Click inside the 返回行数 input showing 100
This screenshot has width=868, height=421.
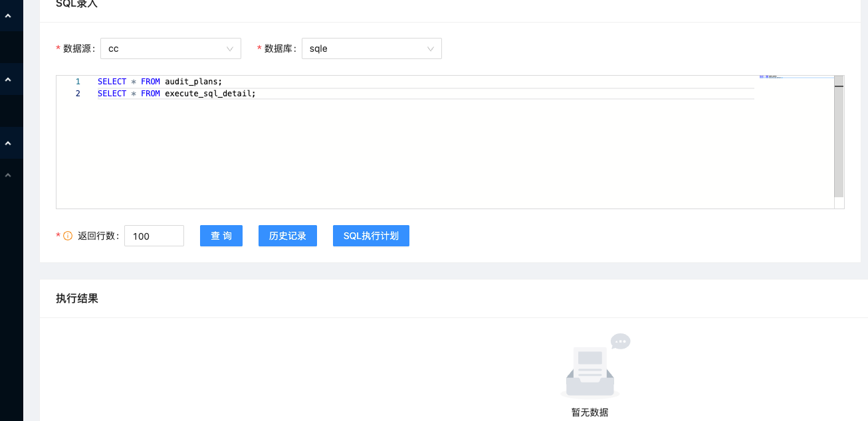point(154,235)
